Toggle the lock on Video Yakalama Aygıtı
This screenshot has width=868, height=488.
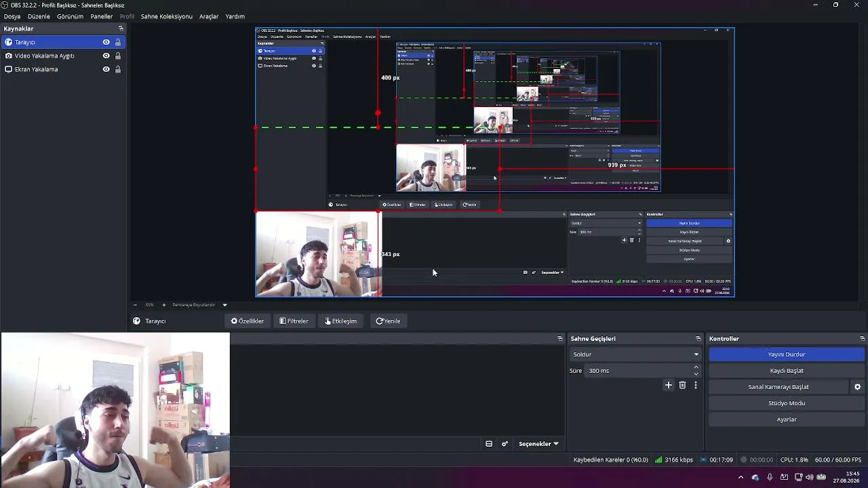click(117, 56)
